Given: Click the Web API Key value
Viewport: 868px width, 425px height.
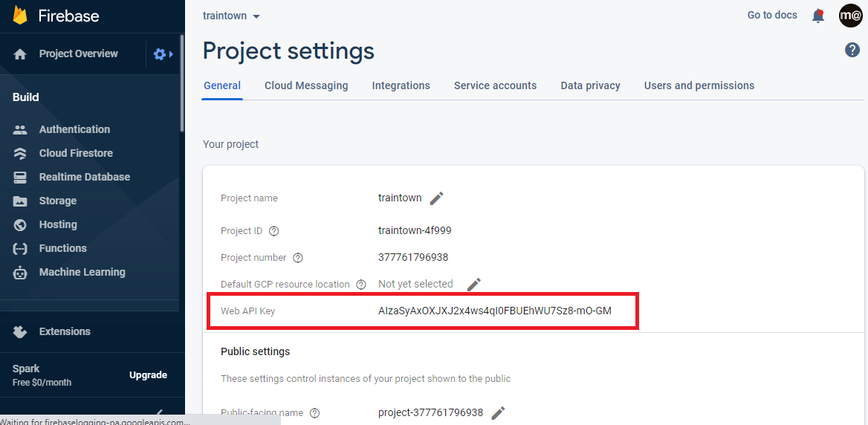Looking at the screenshot, I should tap(494, 311).
